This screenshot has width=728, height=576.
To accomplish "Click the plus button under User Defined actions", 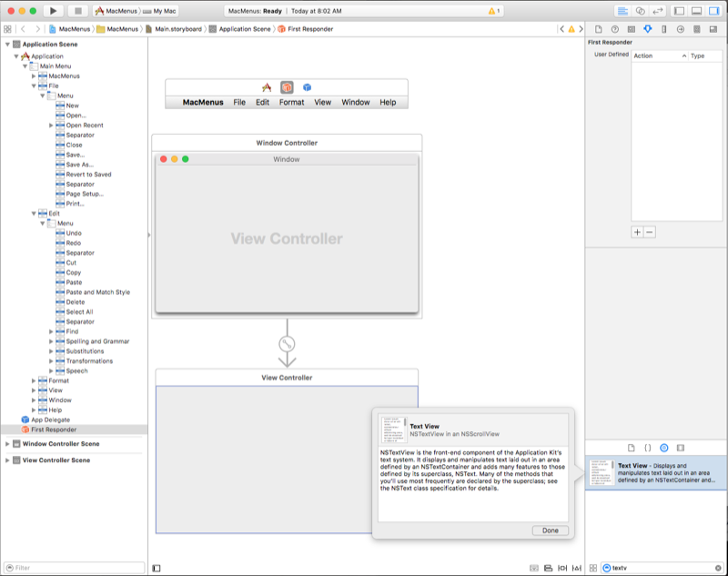I will click(x=637, y=232).
